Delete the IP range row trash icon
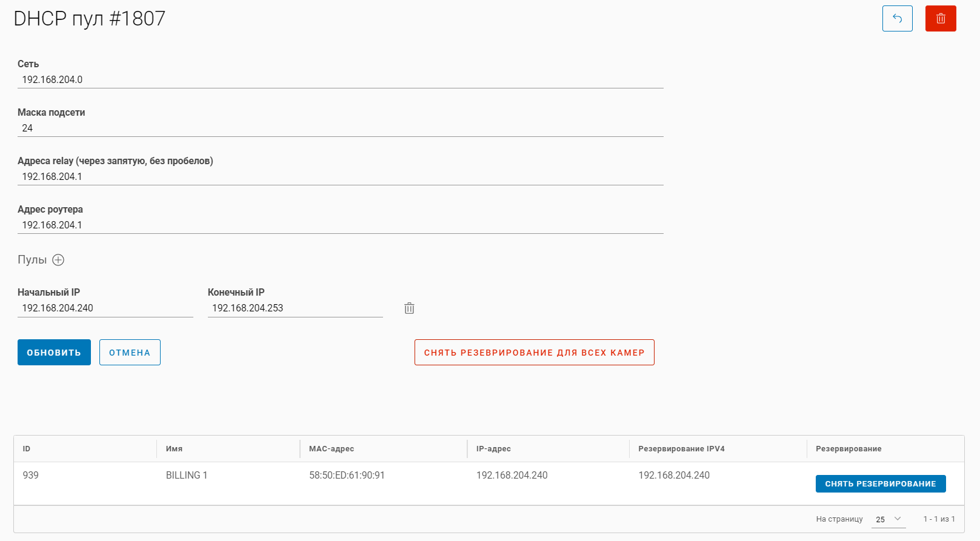This screenshot has width=980, height=541. [410, 308]
